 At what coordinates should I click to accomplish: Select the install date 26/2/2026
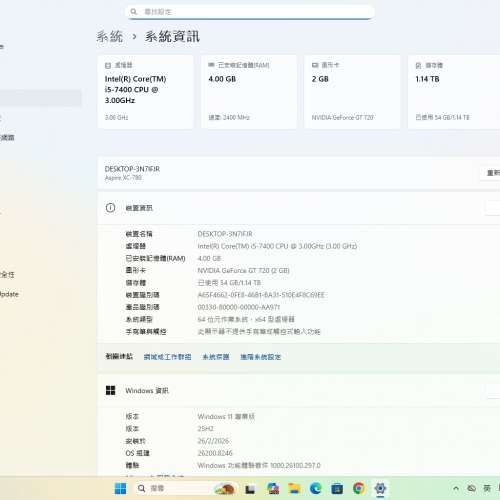pyautogui.click(x=213, y=441)
